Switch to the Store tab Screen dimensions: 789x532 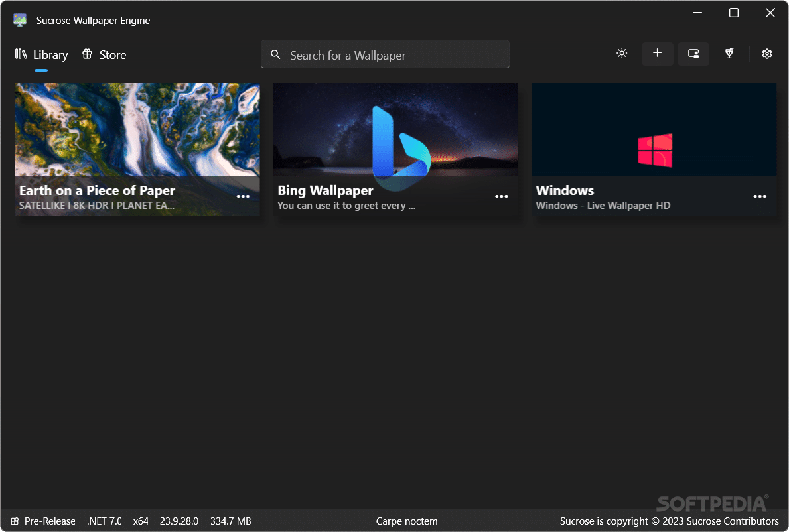[104, 55]
